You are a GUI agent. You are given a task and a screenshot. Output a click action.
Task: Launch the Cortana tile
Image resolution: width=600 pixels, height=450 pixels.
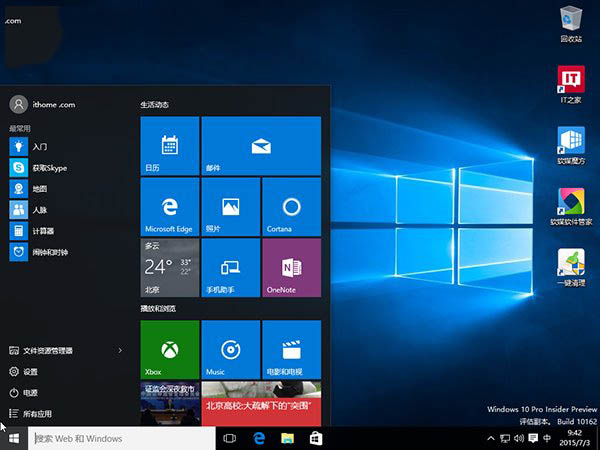point(291,206)
